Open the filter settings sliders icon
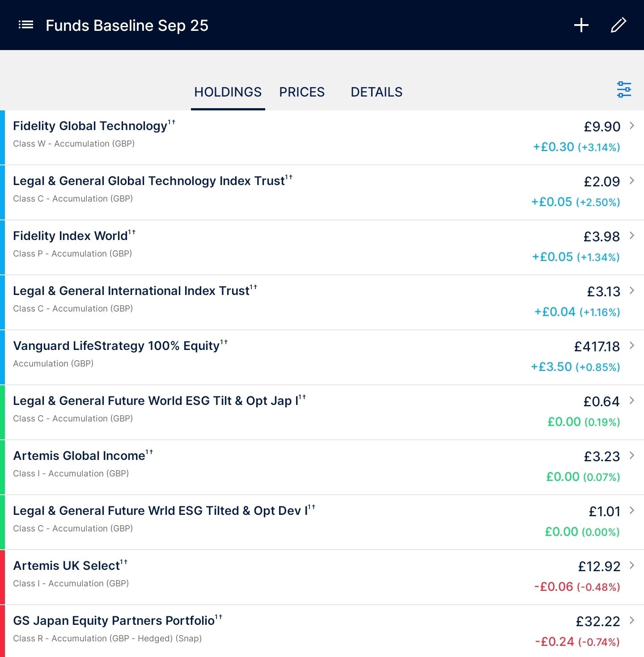Image resolution: width=644 pixels, height=657 pixels. click(624, 89)
